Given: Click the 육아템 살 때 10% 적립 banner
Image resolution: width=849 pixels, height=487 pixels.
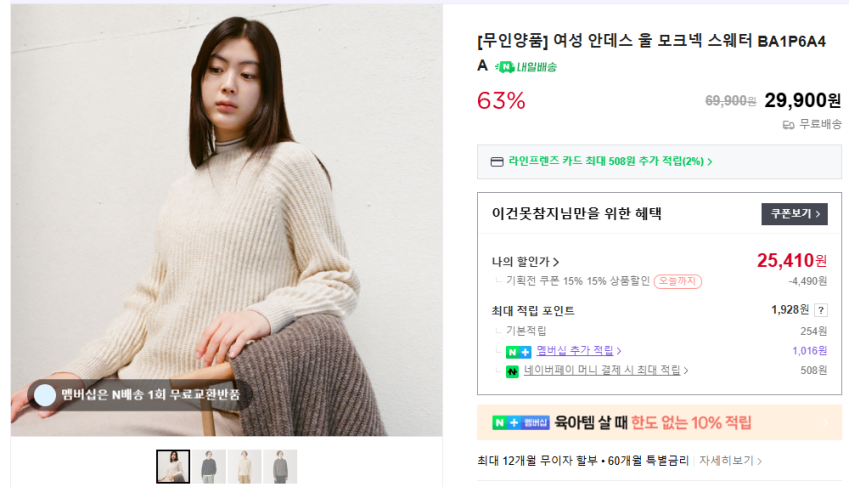Looking at the screenshot, I should pos(659,423).
